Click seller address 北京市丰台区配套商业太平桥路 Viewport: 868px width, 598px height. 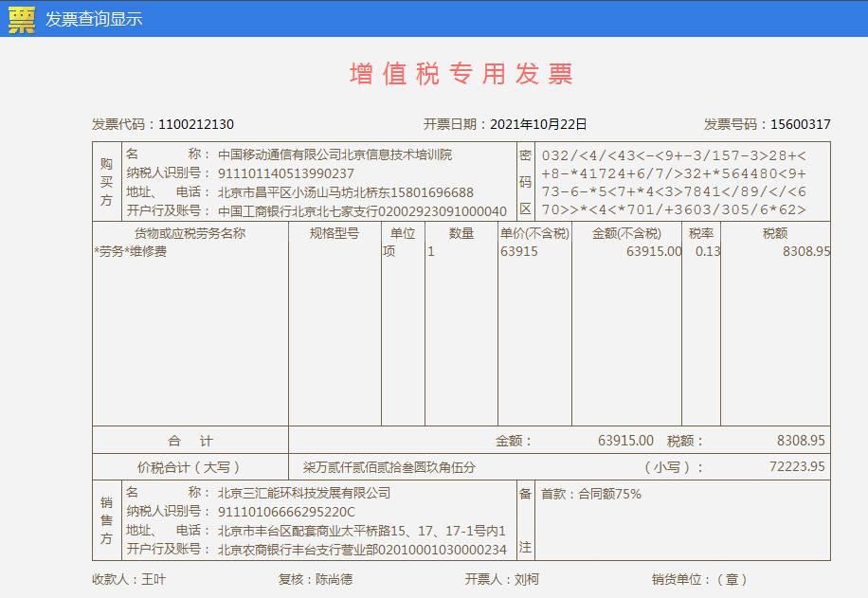click(304, 531)
